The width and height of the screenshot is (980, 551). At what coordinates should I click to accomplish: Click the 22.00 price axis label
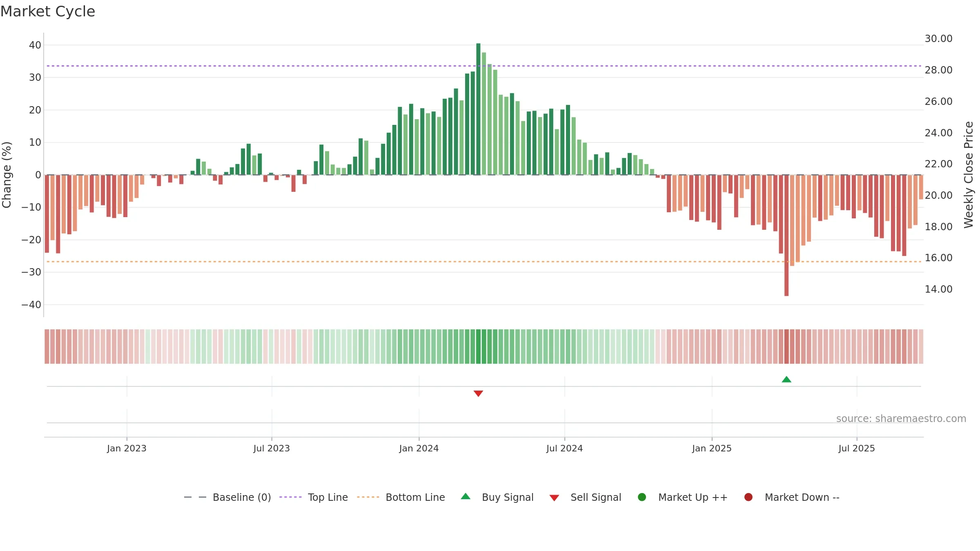[x=938, y=164]
